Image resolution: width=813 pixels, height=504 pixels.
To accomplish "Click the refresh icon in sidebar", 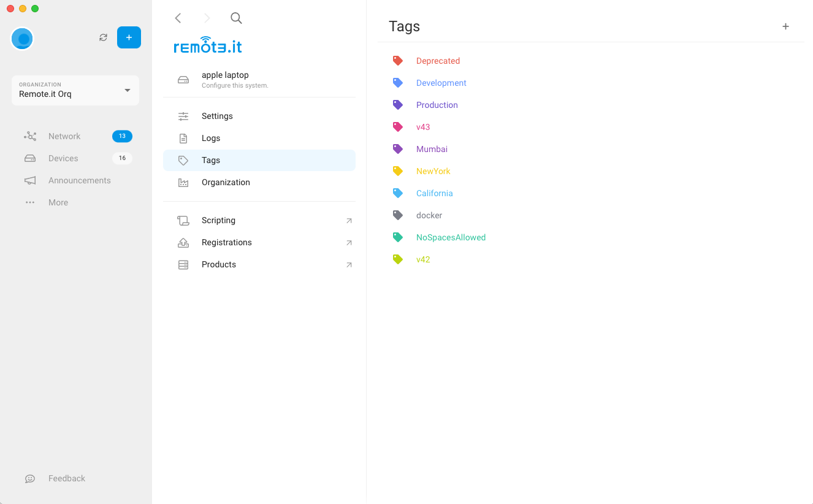I will (x=103, y=37).
